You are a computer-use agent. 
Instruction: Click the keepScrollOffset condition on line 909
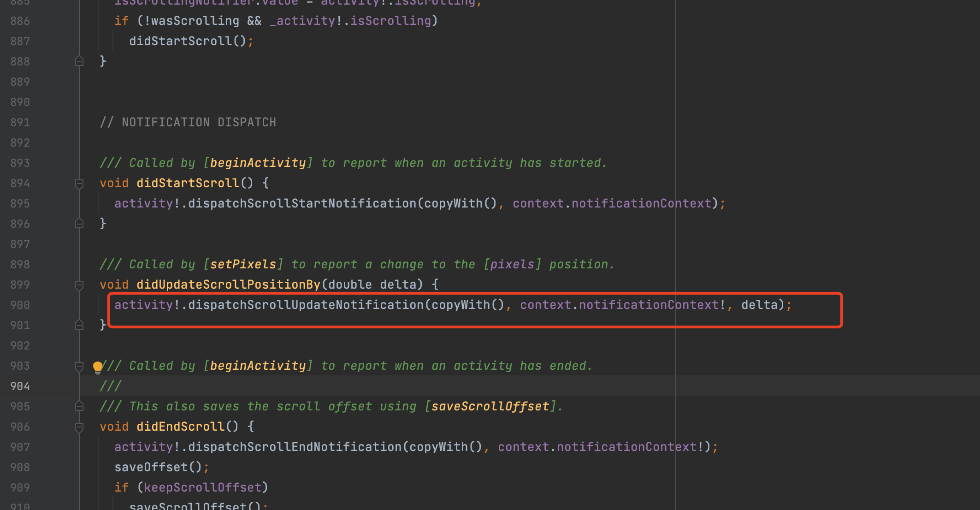(x=204, y=487)
